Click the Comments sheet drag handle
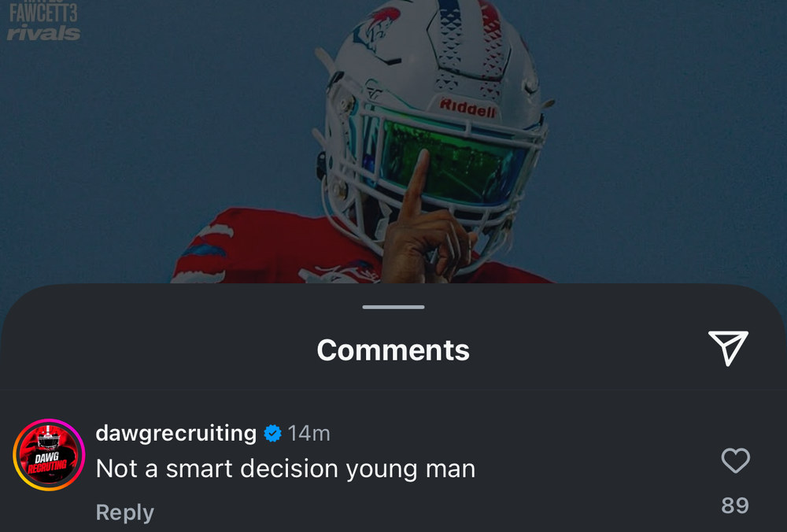The width and height of the screenshot is (787, 532). click(393, 307)
